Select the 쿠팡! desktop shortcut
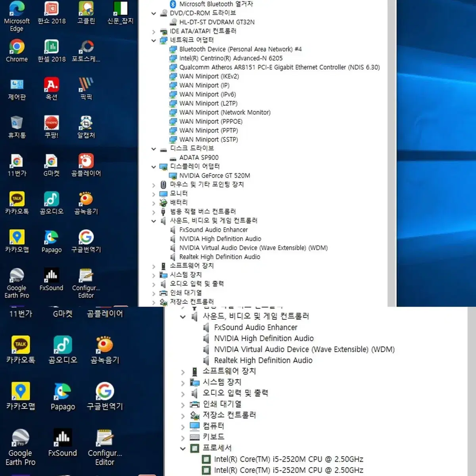476x476 pixels. coord(52,127)
